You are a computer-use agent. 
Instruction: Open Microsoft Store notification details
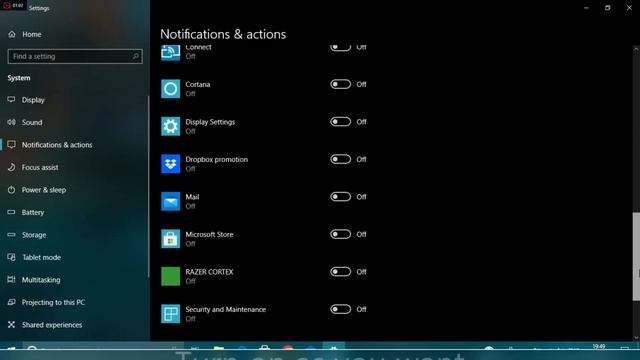(x=209, y=235)
